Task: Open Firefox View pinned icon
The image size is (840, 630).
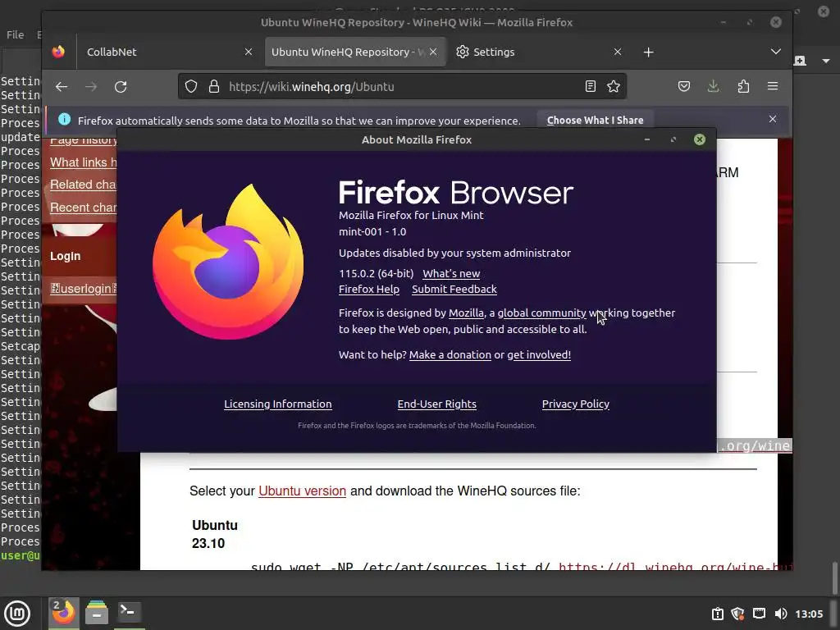Action: point(58,52)
